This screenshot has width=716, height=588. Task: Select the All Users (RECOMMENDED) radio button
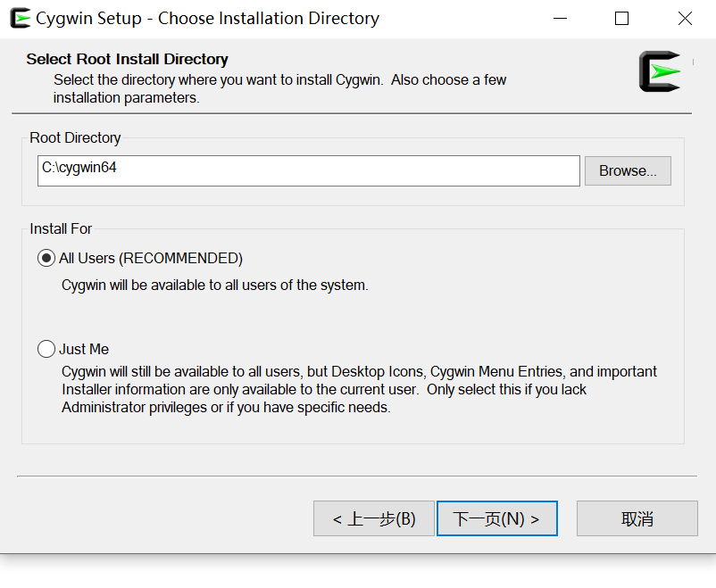coord(46,258)
